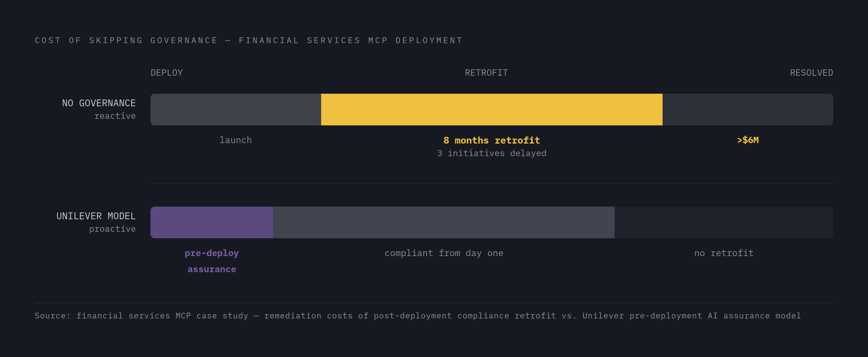Viewport: 868px width, 357px height.
Task: Click the gray launch segment of No Governance bar
Action: tap(236, 109)
